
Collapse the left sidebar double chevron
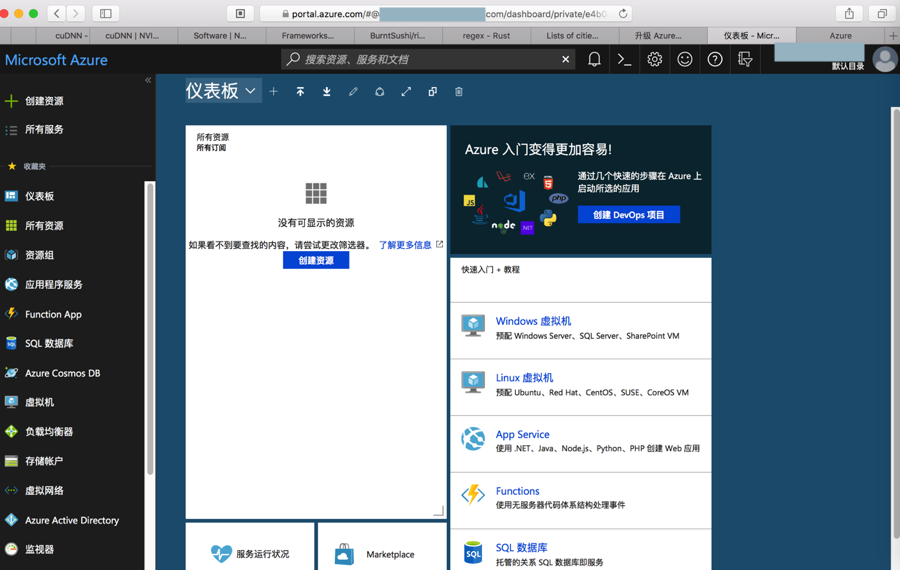[148, 80]
